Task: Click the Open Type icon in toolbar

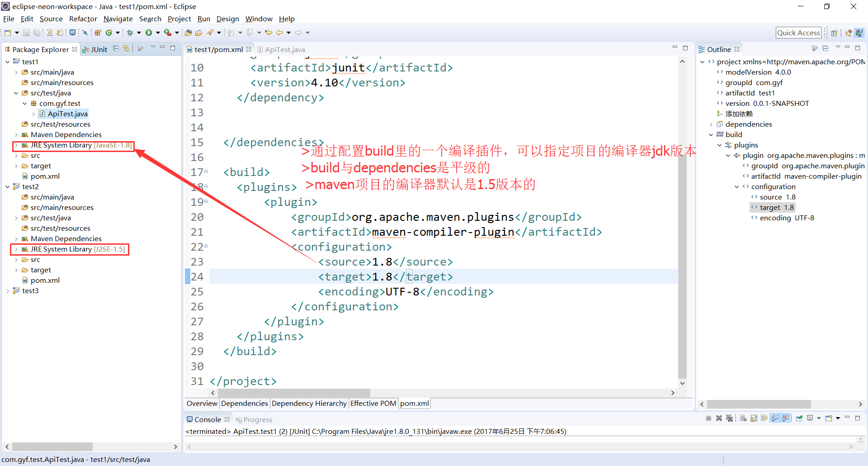Action: pyautogui.click(x=189, y=33)
